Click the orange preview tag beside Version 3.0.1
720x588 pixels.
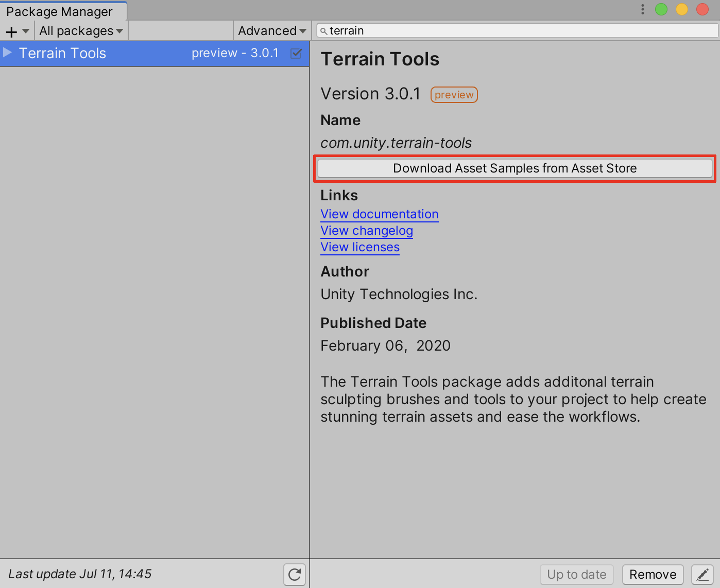(x=454, y=95)
